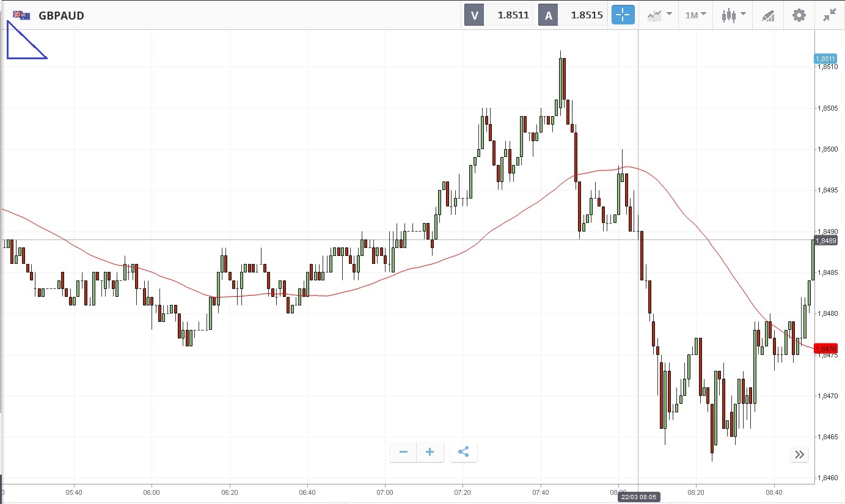Click the collapse chart arrows icon

tap(829, 15)
